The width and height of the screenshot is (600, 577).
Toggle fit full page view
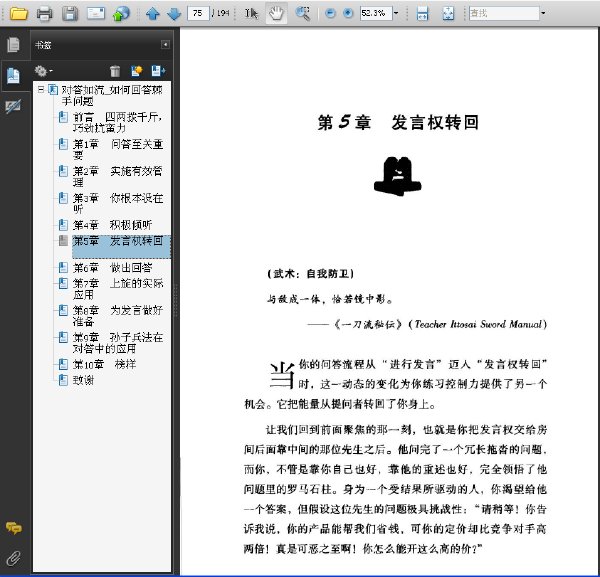(448, 13)
